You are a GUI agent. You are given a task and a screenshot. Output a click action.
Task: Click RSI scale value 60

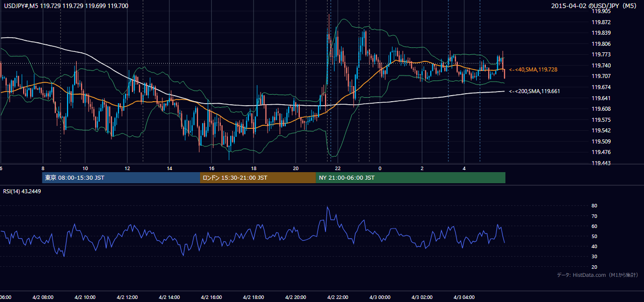pos(595,226)
